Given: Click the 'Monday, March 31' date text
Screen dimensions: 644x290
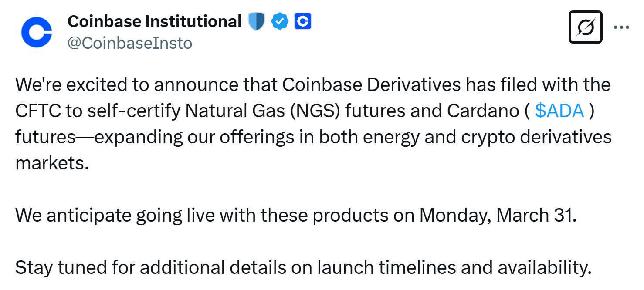Looking at the screenshot, I should pyautogui.click(x=497, y=216).
